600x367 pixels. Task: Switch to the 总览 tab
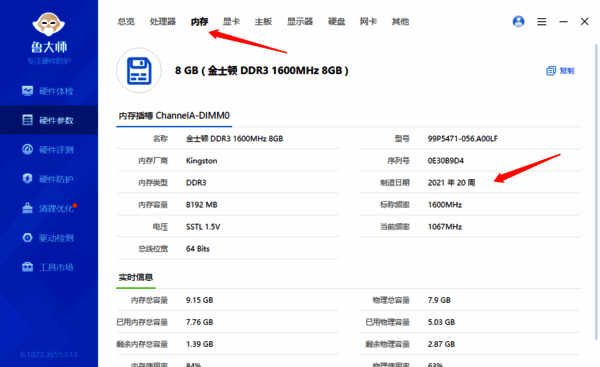click(126, 22)
